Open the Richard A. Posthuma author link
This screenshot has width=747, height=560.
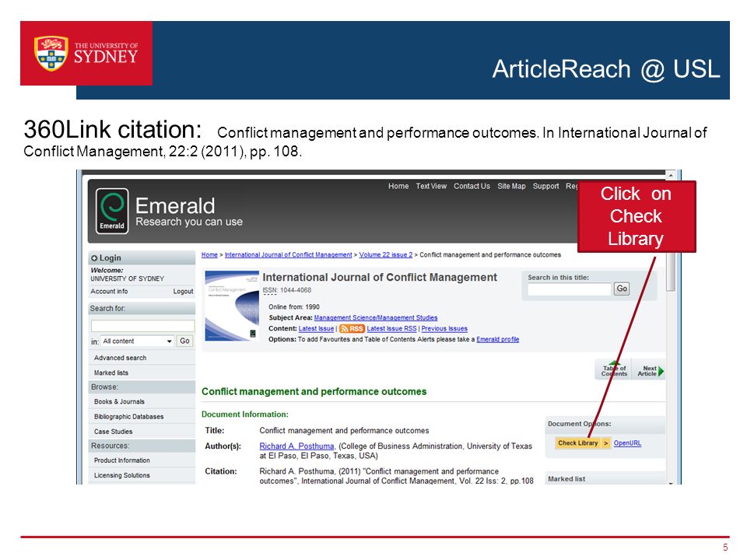tap(296, 446)
